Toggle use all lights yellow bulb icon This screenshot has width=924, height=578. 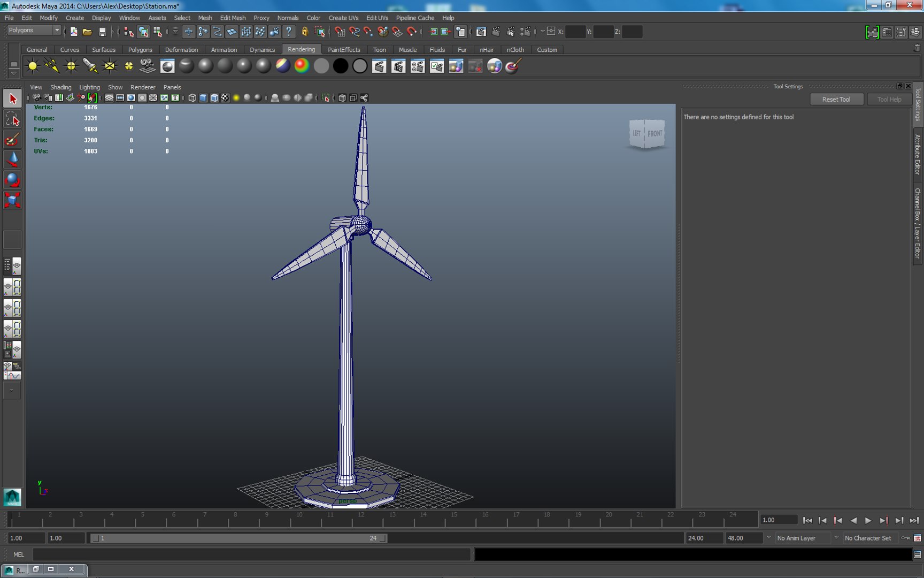pyautogui.click(x=236, y=98)
